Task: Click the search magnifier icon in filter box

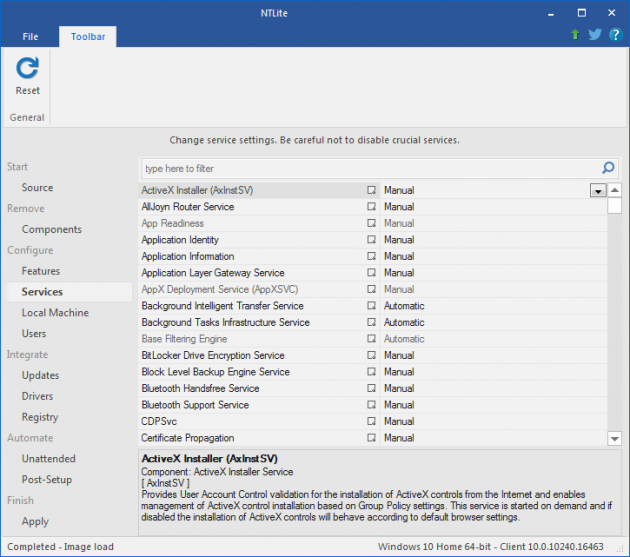Action: click(608, 168)
